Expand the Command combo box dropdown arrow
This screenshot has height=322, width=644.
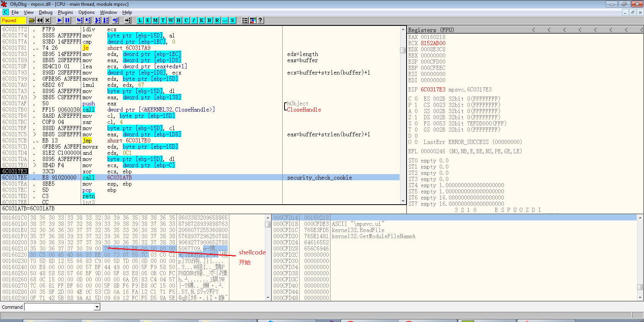click(97, 307)
